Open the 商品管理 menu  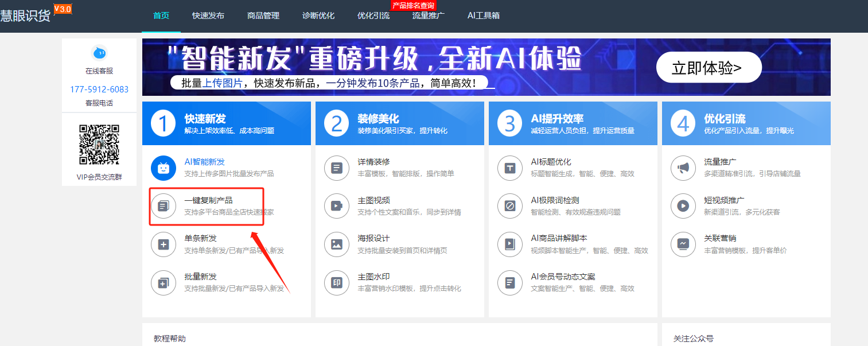(x=263, y=15)
